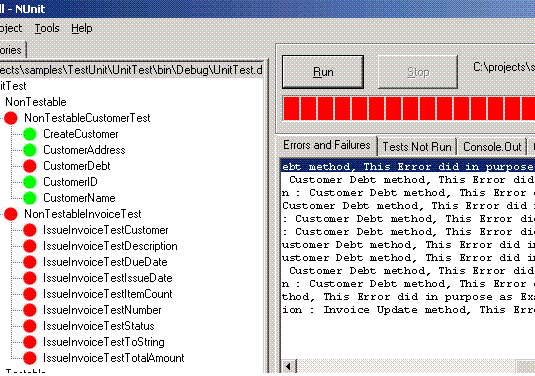The image size is (535, 376).
Task: Click the red icon beside IssueInvoiceTestItemCount
Action: 30,294
